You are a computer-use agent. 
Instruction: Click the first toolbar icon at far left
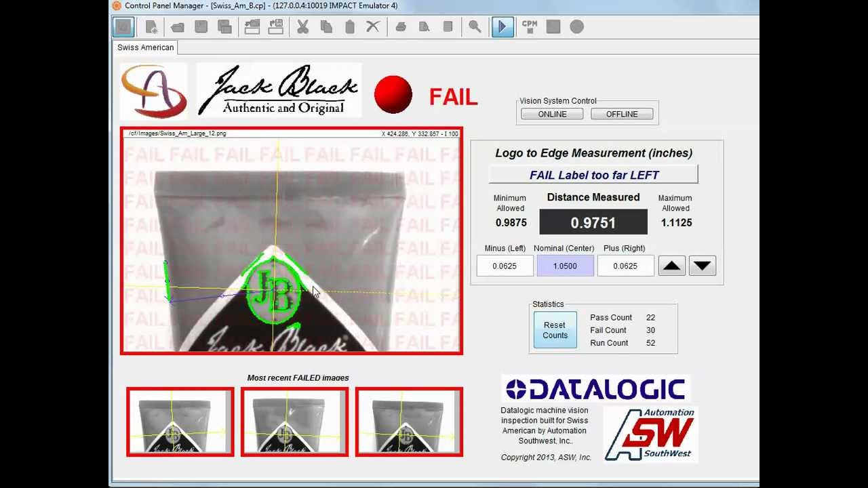(x=123, y=26)
